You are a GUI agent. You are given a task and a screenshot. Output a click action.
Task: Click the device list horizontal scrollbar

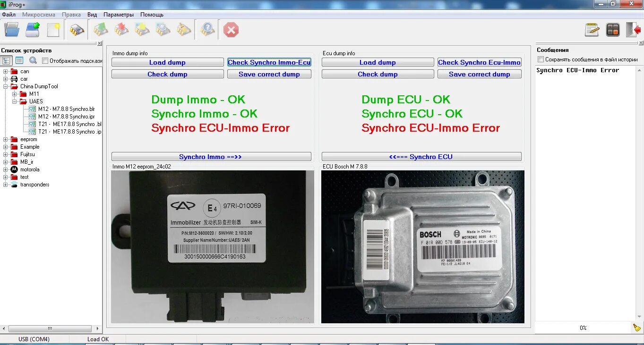click(51, 328)
